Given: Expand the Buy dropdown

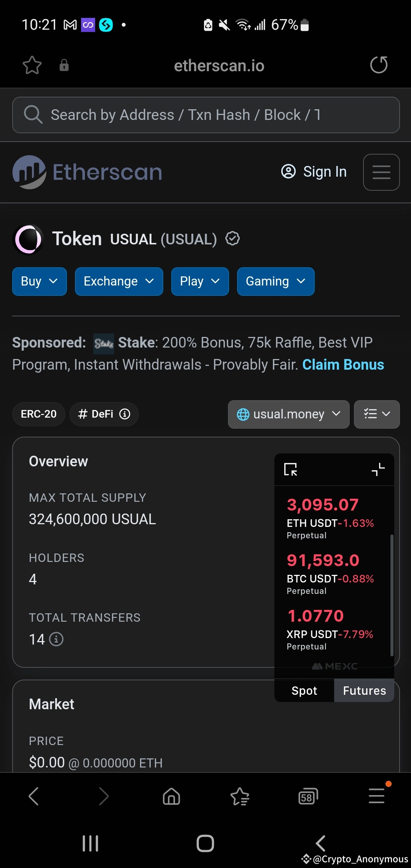Looking at the screenshot, I should [40, 281].
